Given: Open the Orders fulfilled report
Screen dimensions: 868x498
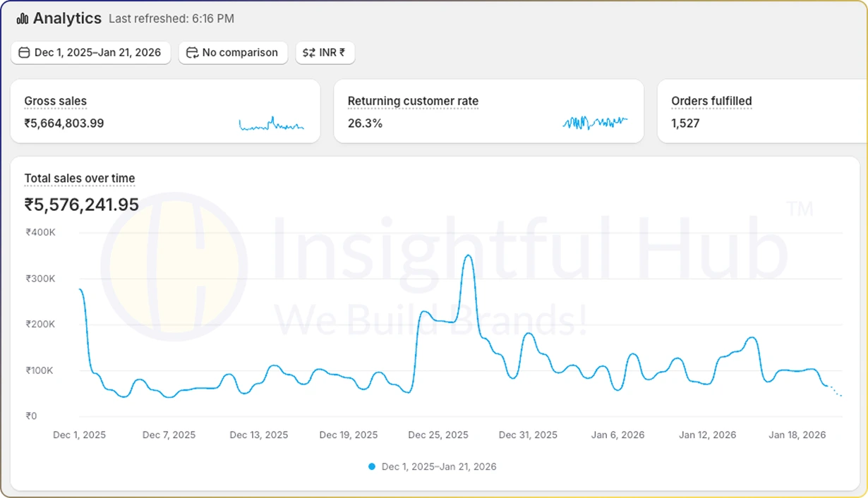Looking at the screenshot, I should pos(711,101).
